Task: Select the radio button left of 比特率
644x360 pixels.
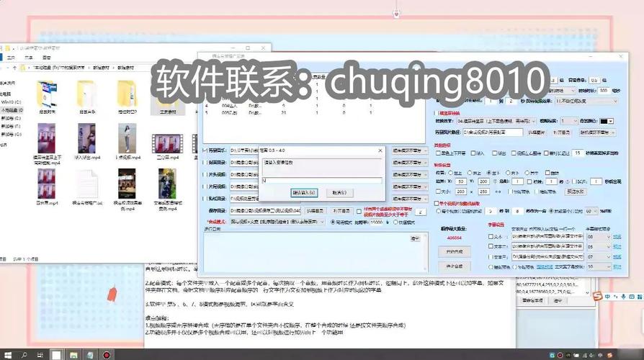Action: coord(333,222)
